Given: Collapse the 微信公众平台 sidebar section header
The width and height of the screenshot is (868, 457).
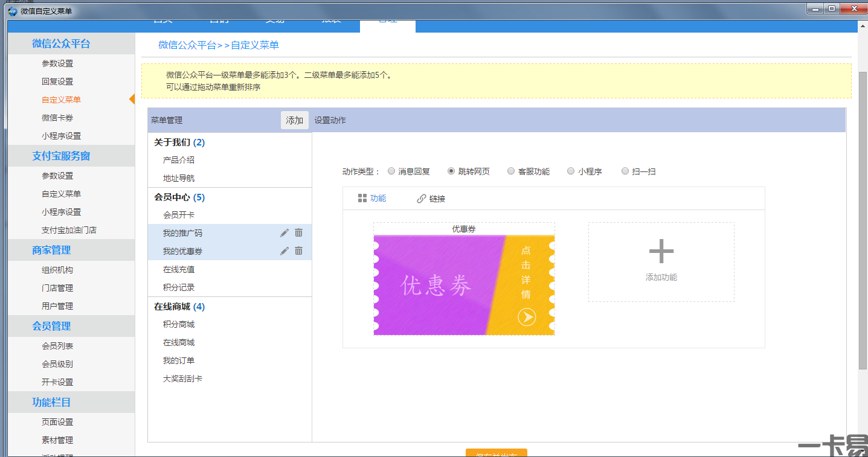Looking at the screenshot, I should (71, 43).
